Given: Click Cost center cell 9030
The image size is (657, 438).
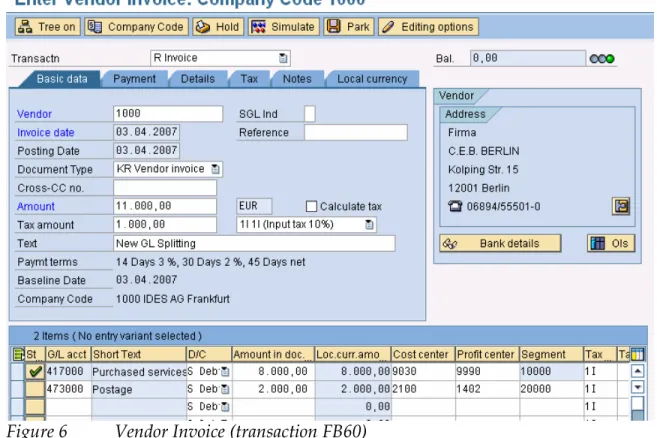Looking at the screenshot, I should pyautogui.click(x=423, y=371).
